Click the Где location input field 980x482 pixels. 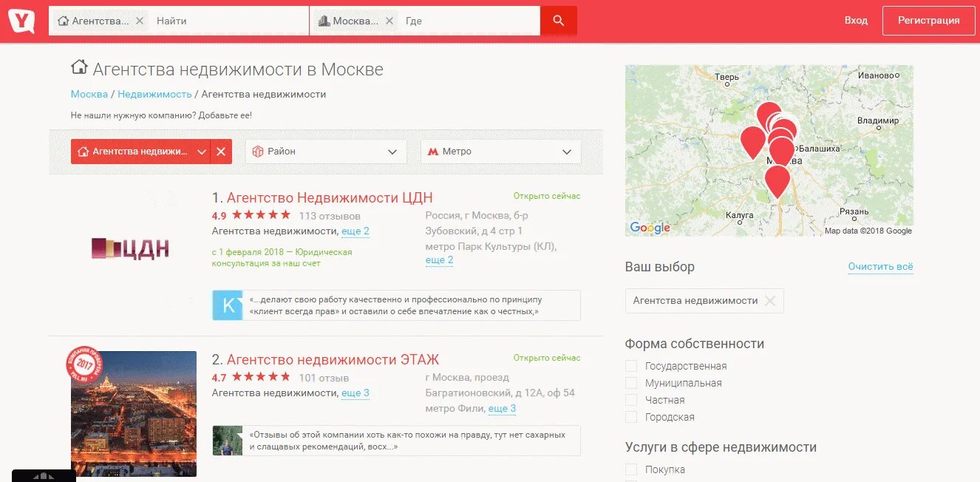click(x=470, y=21)
